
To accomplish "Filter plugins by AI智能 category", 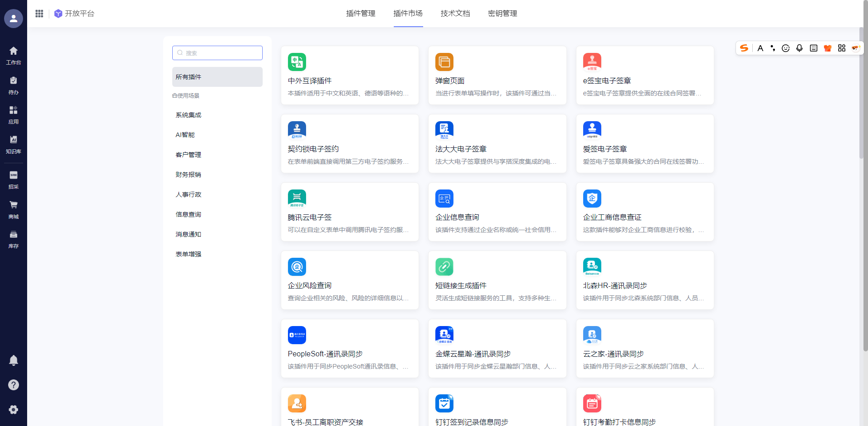I will [x=185, y=135].
